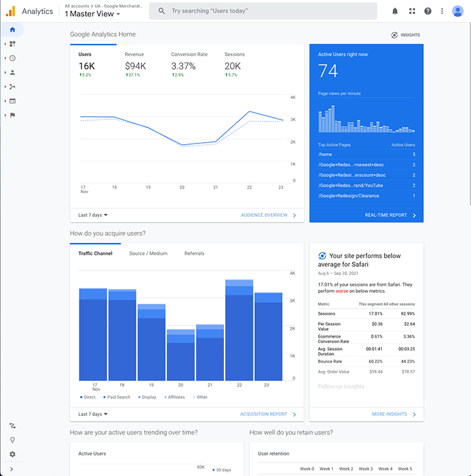Expand the Conversions section arrow
Viewport: 471px width, 476px height.
pyautogui.click(x=5, y=116)
